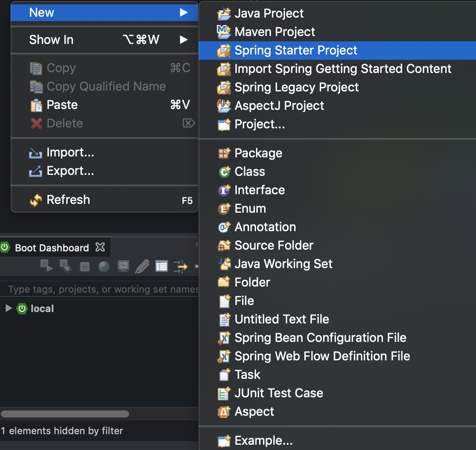Select Spring Legacy Project entry
The width and height of the screenshot is (476, 450).
337,87
